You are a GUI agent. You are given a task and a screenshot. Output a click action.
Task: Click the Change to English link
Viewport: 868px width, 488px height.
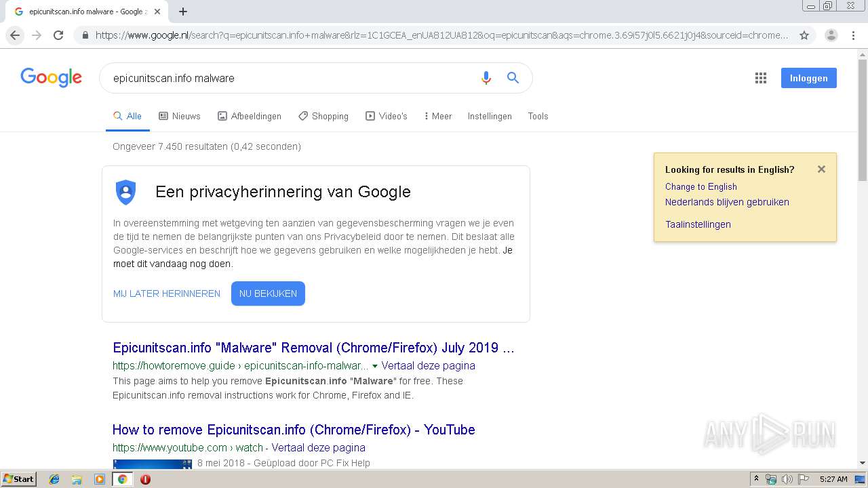point(701,186)
